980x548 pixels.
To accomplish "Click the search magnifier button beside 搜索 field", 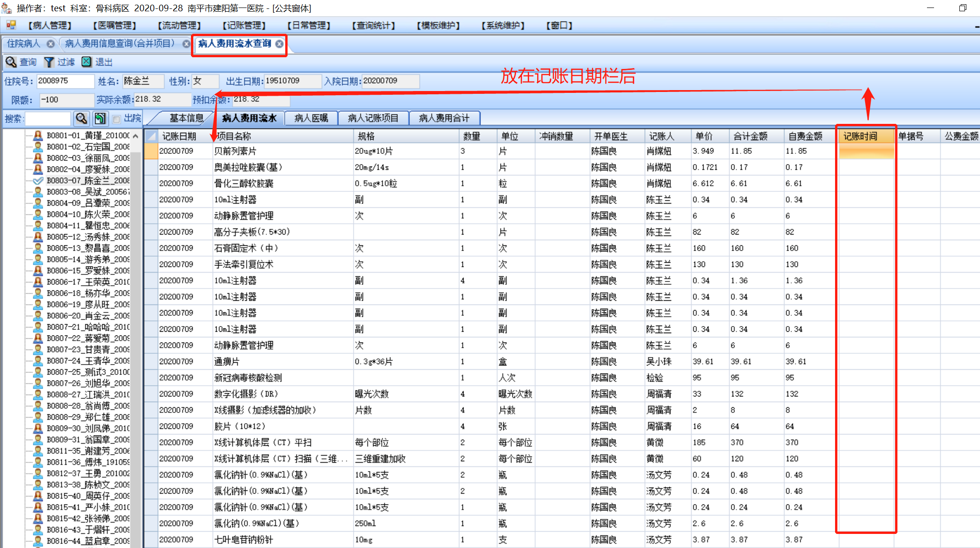I will (x=82, y=118).
